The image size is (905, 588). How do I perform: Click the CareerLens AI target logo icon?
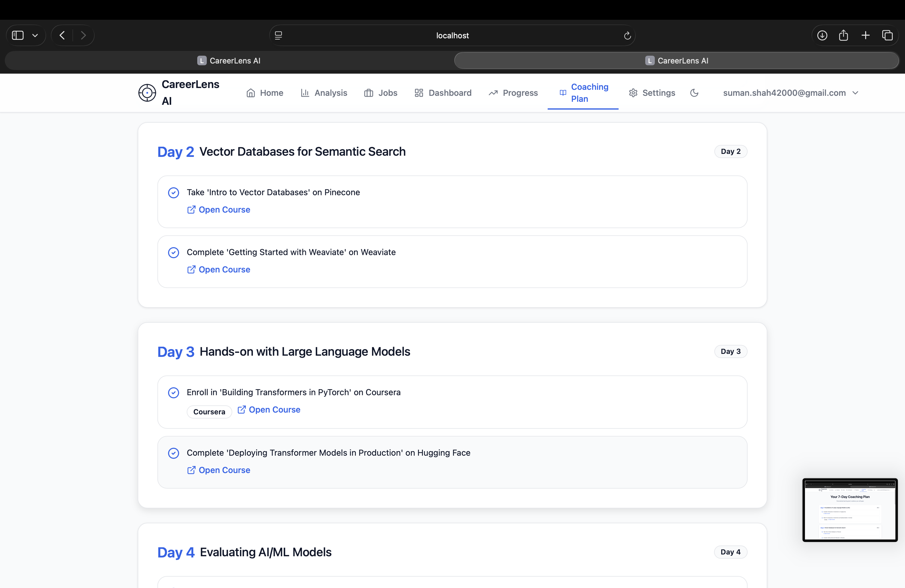147,93
